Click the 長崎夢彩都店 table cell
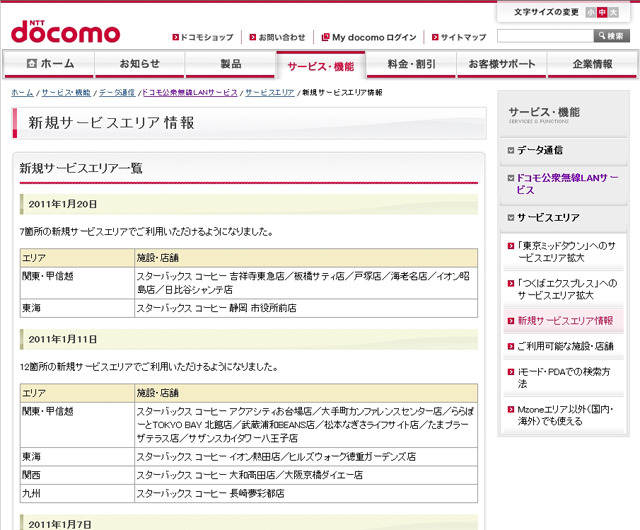The width and height of the screenshot is (640, 530). pyautogui.click(x=306, y=494)
